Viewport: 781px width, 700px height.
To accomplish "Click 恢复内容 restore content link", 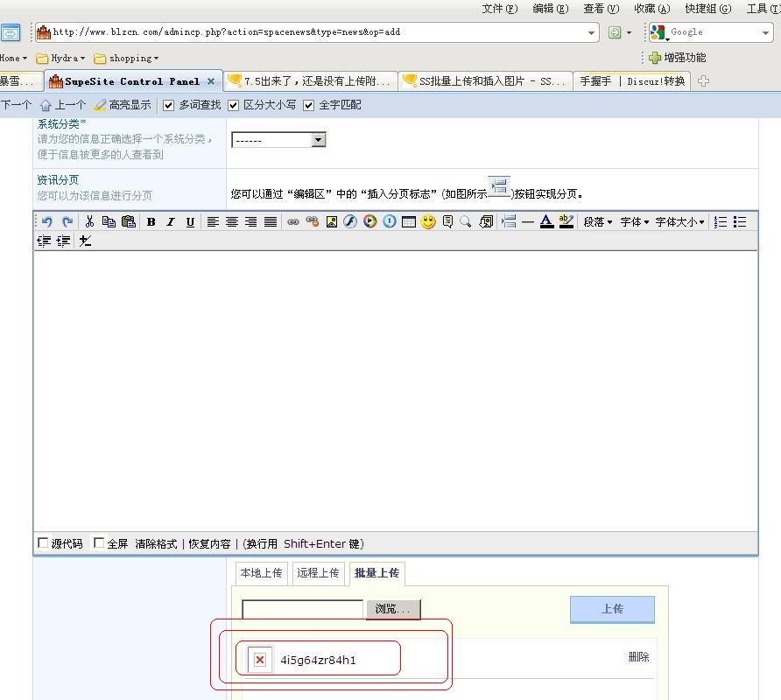I will click(209, 543).
